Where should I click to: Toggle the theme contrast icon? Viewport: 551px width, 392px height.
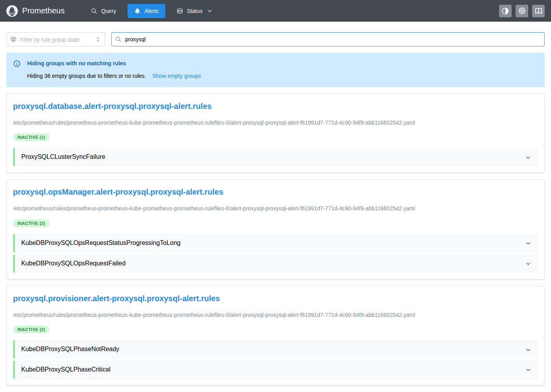[x=505, y=11]
